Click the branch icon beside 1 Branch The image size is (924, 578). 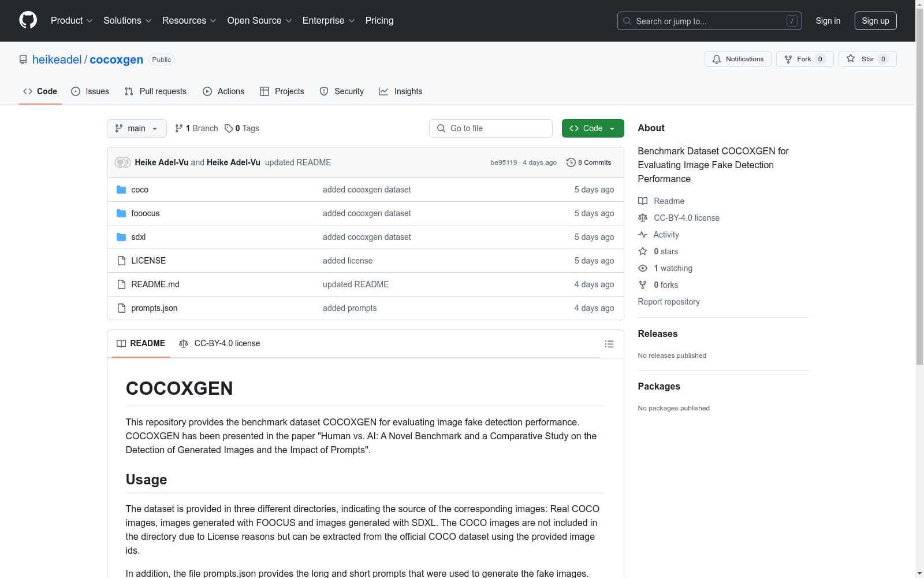[179, 128]
